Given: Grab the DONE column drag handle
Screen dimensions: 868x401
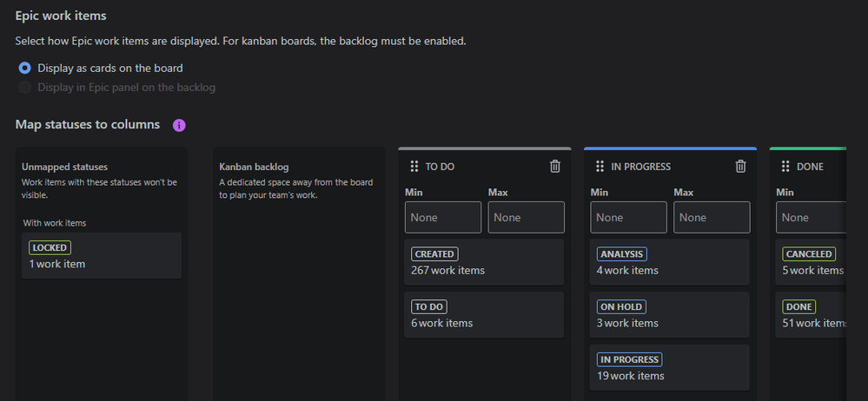Looking at the screenshot, I should tap(785, 167).
